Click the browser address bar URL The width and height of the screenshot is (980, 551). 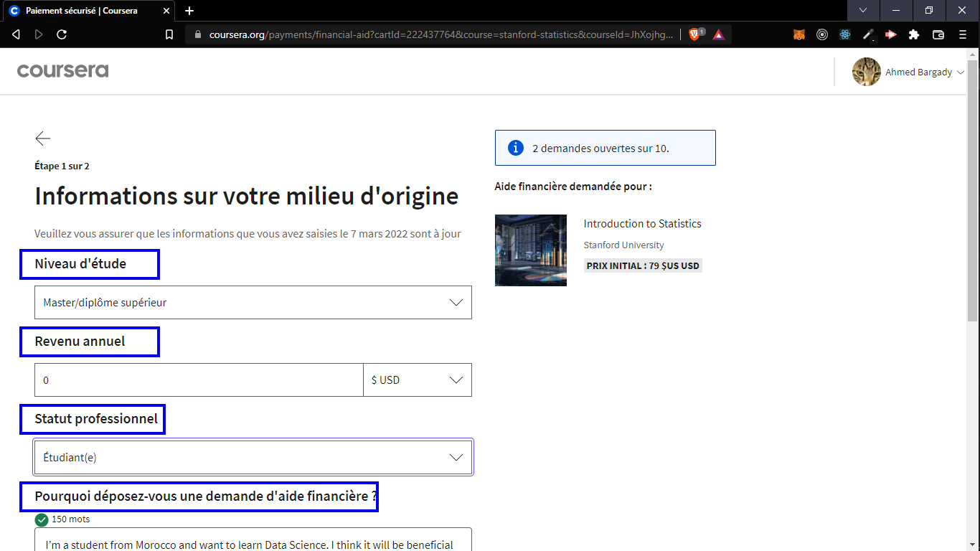click(442, 34)
